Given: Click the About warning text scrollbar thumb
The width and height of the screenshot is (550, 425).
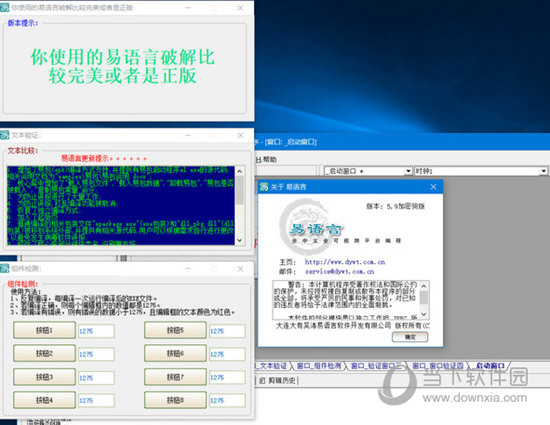Looking at the screenshot, I should (x=424, y=298).
